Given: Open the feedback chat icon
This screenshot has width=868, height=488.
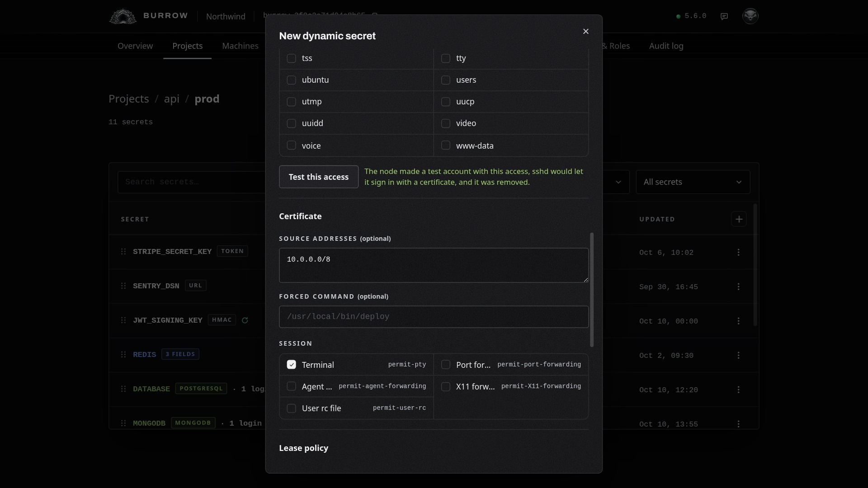Looking at the screenshot, I should pos(724,16).
